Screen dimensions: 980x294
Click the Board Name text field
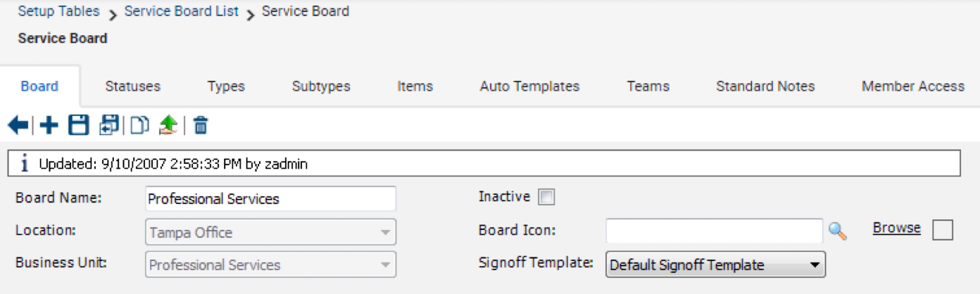(x=271, y=199)
